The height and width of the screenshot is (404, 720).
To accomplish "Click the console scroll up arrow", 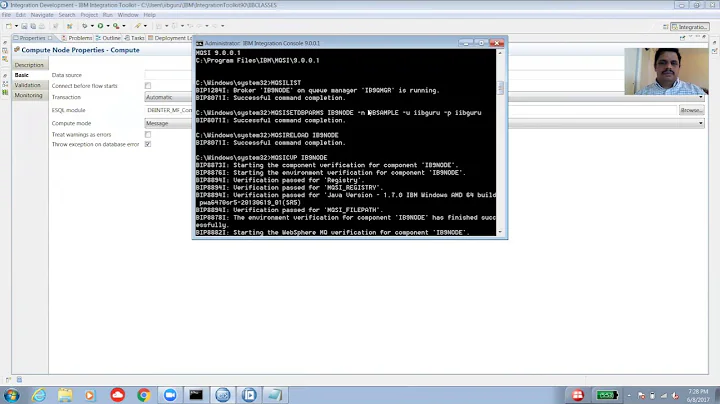I will point(500,53).
